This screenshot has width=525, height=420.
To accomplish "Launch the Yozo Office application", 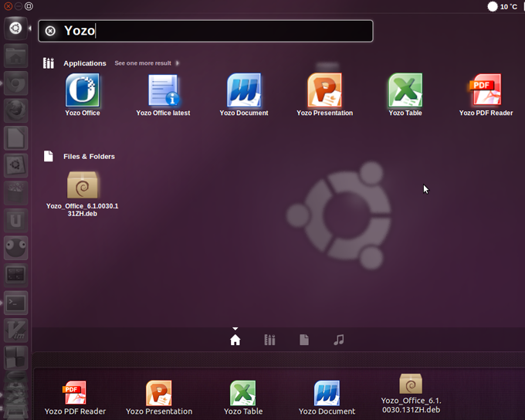I will click(x=83, y=95).
